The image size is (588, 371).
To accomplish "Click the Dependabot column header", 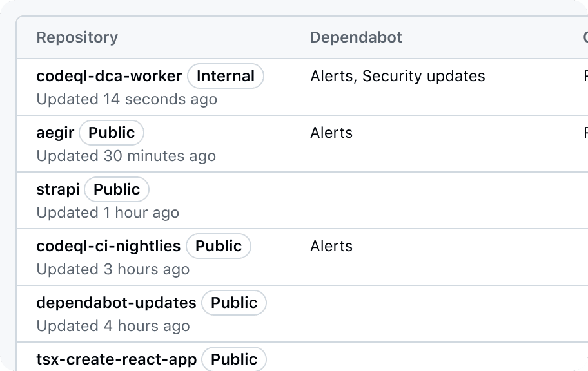I will [x=356, y=37].
